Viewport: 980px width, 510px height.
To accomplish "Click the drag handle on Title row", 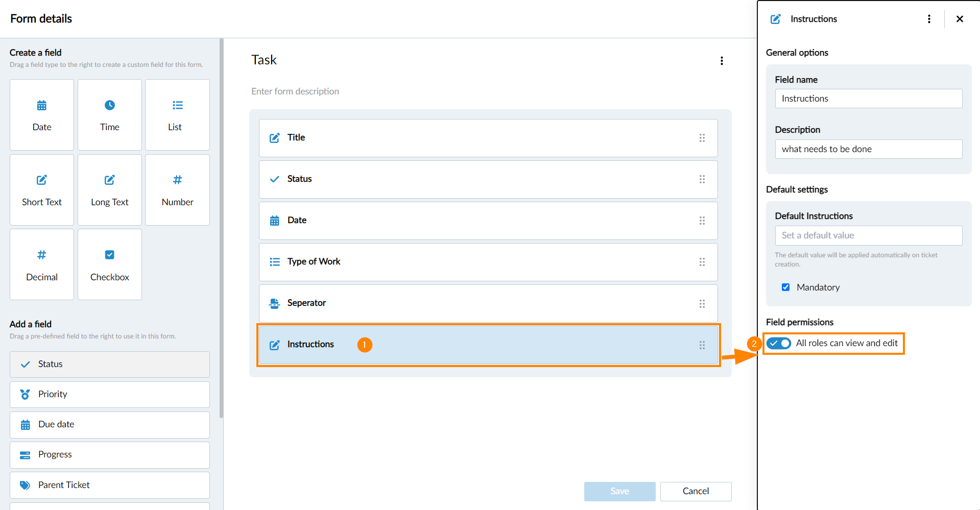I will 702,138.
